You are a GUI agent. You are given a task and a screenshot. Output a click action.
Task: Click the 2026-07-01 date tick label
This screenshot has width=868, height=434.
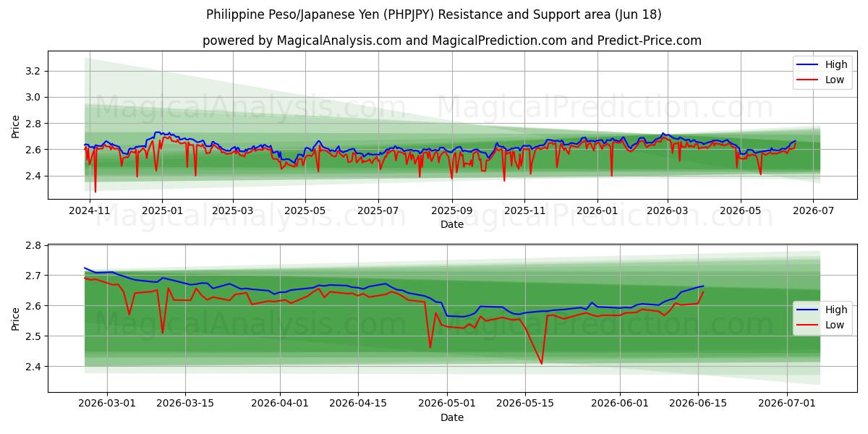(788, 404)
